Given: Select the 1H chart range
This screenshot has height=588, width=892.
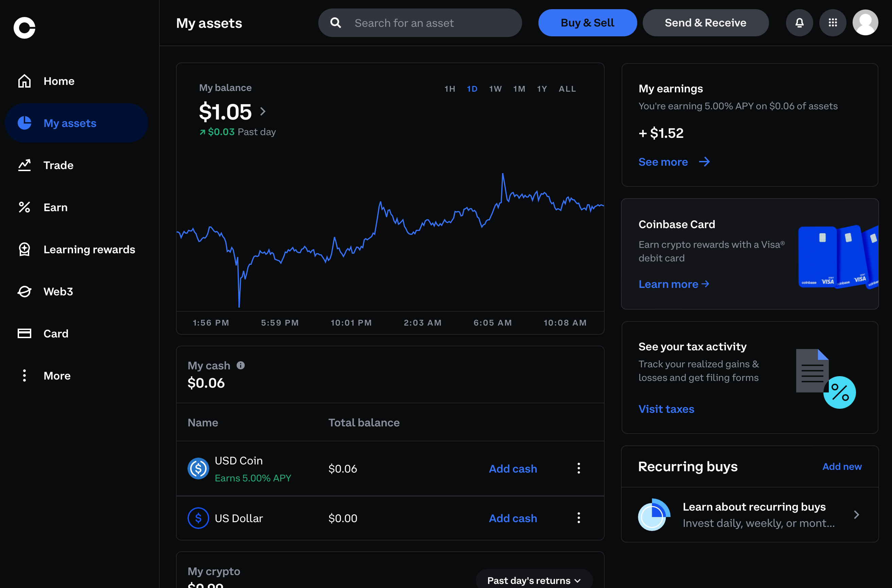Looking at the screenshot, I should tap(450, 89).
